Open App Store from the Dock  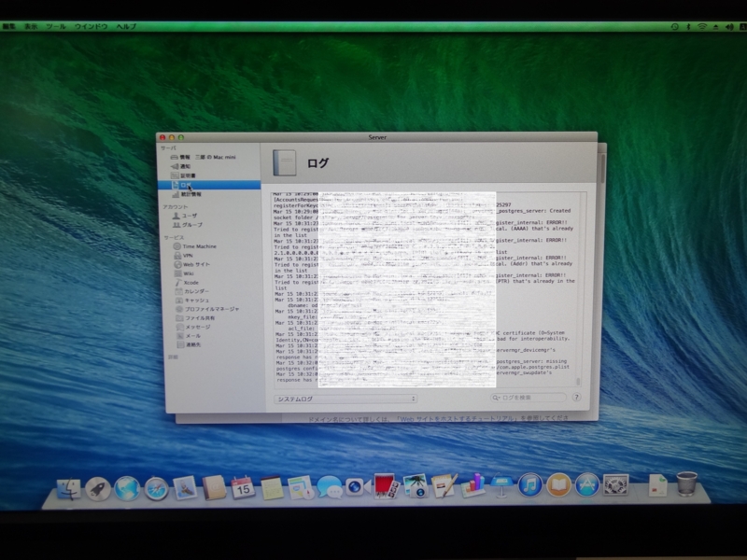point(587,485)
